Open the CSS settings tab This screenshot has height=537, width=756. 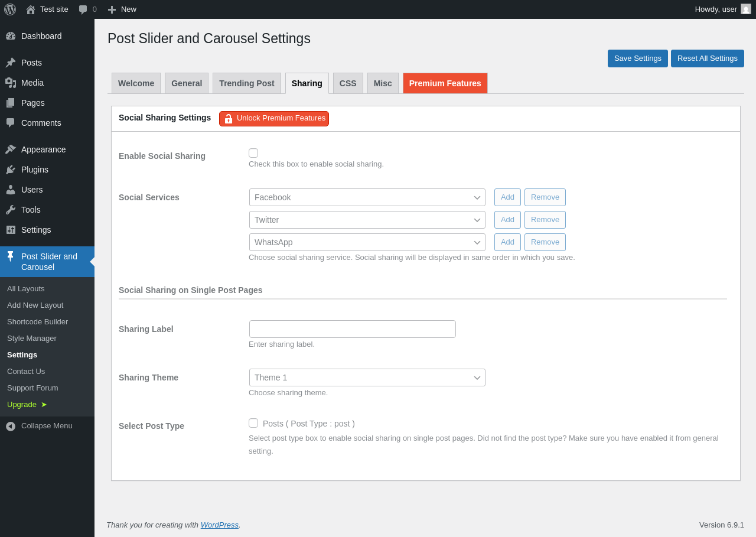pos(348,83)
